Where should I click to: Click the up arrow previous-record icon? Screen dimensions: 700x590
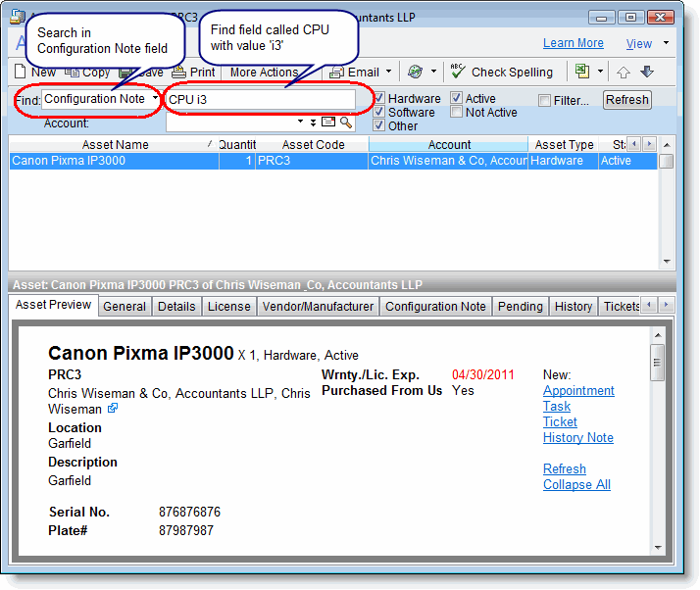click(x=624, y=72)
